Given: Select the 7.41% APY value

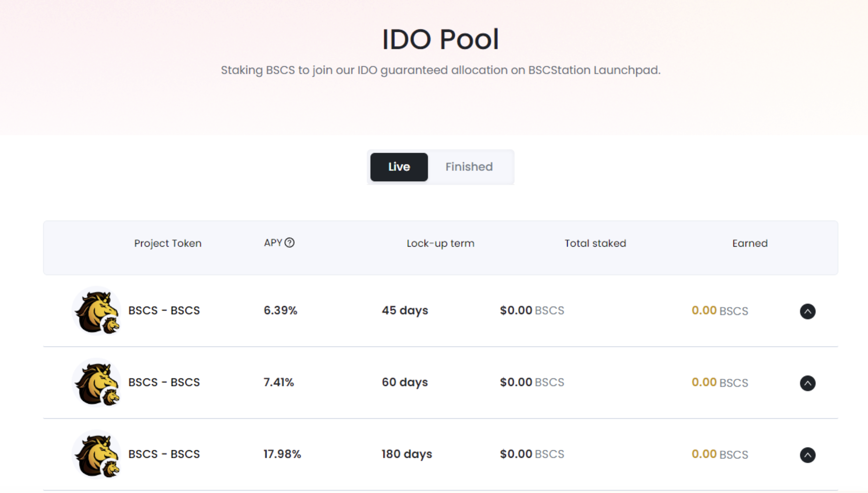Looking at the screenshot, I should click(x=279, y=382).
